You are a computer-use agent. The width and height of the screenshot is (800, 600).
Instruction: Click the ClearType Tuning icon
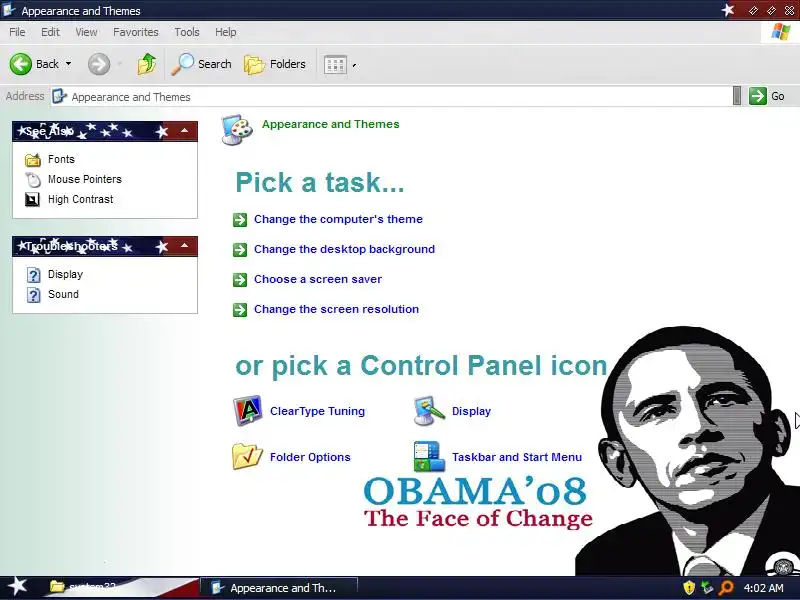(x=247, y=411)
